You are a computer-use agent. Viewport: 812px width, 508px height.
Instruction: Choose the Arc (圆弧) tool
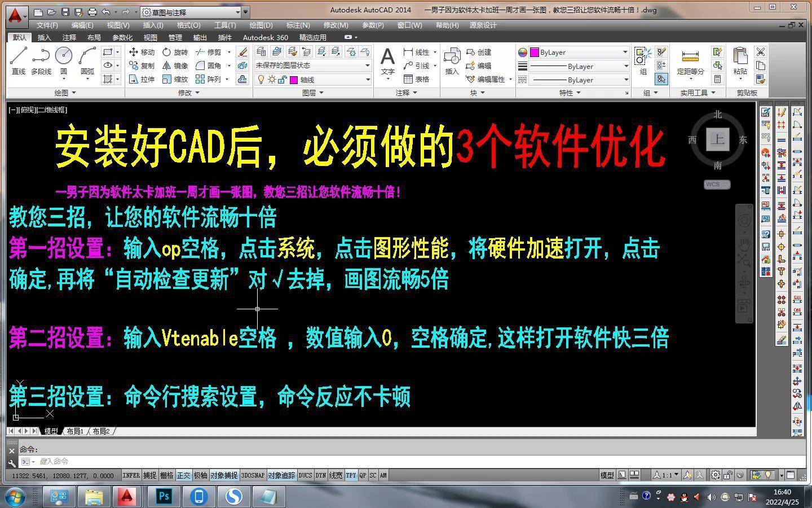click(87, 61)
